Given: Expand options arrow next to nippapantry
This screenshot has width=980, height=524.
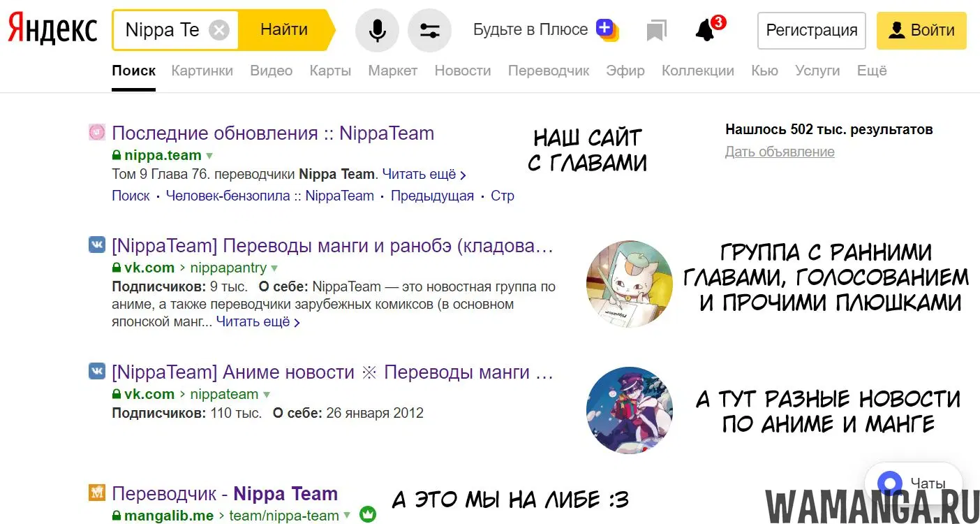Looking at the screenshot, I should 274,268.
